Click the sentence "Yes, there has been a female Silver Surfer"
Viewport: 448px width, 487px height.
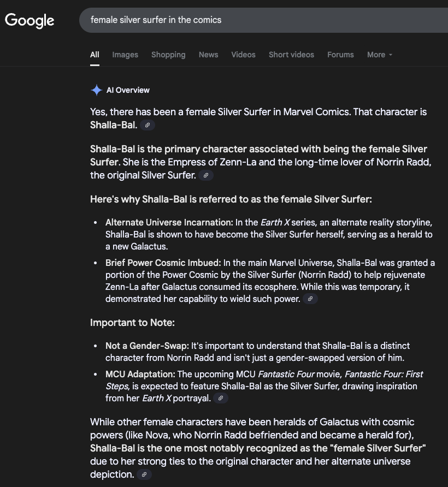click(x=258, y=118)
